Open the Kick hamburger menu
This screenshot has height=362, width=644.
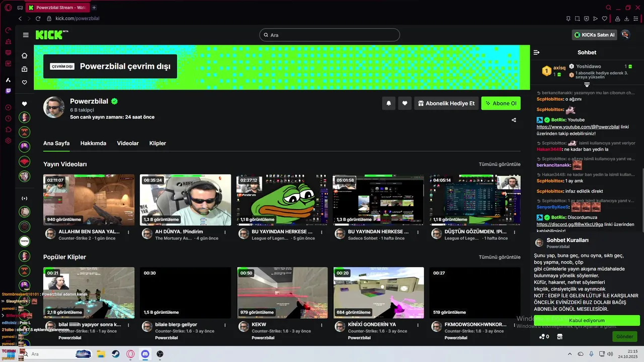click(26, 35)
